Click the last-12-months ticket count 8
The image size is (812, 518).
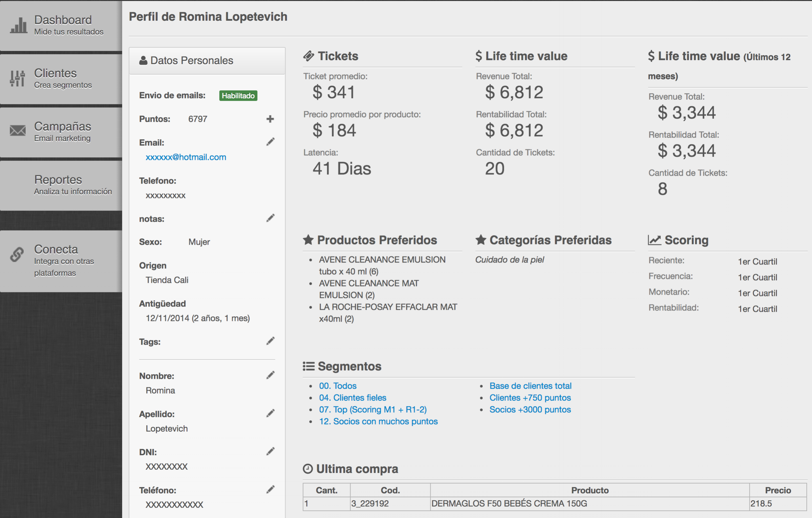[x=662, y=189]
